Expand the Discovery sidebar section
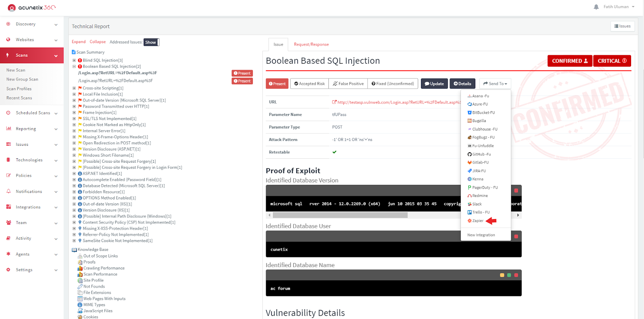 click(32, 24)
